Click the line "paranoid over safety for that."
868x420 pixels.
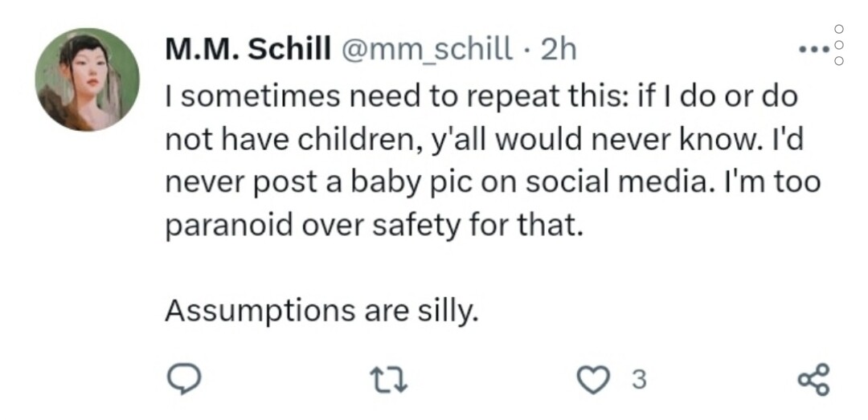coord(372,226)
